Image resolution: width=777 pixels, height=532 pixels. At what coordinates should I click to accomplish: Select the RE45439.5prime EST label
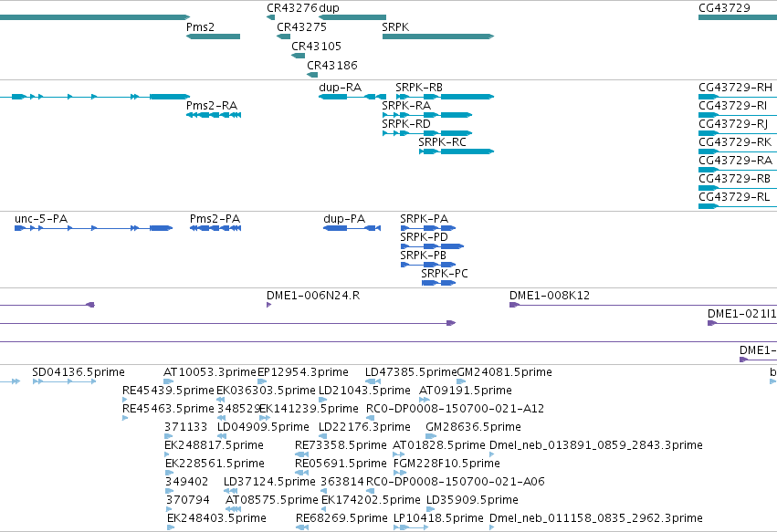coord(169,391)
